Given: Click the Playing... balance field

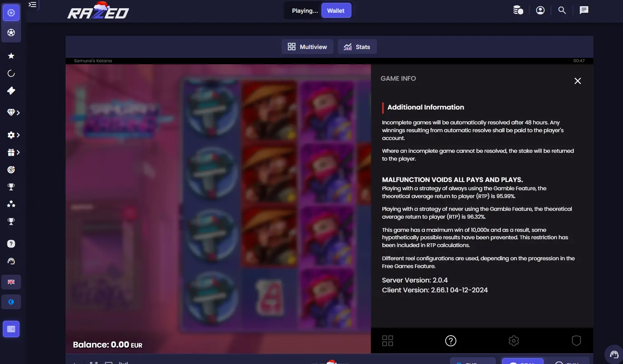Looking at the screenshot, I should [x=304, y=11].
